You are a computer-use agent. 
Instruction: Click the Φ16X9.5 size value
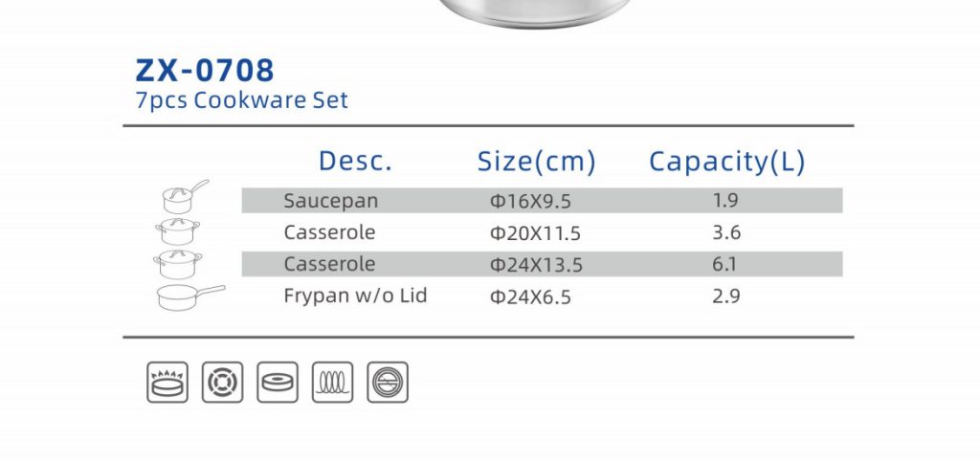(x=530, y=202)
